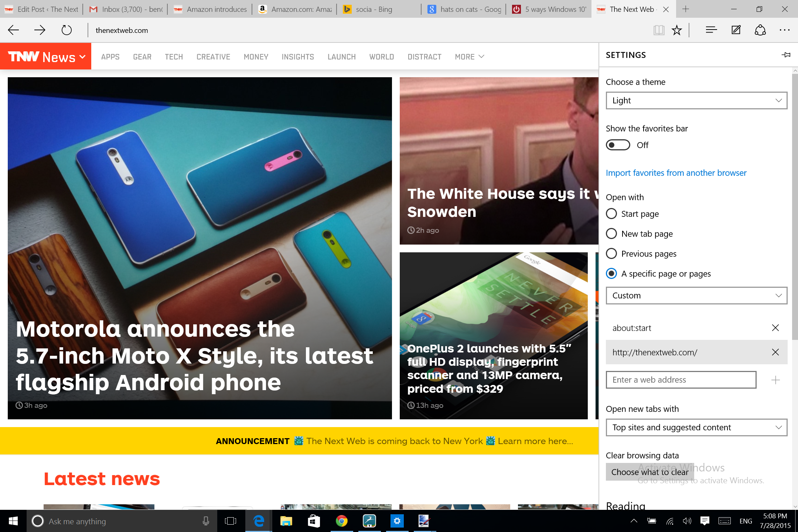This screenshot has width=798, height=532.
Task: Switch to 5 ways Windows 10 tab
Action: pyautogui.click(x=549, y=9)
